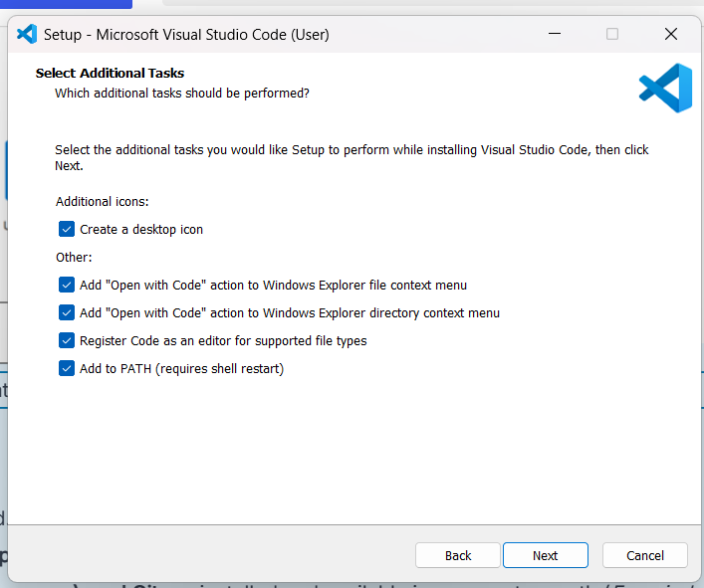Uncheck Create a desktop icon checkbox
The image size is (704, 588).
coord(67,229)
